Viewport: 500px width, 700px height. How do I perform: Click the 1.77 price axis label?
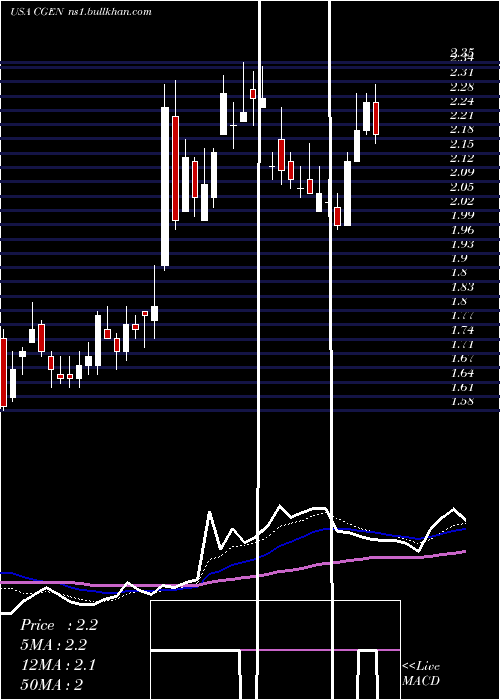coord(462,316)
